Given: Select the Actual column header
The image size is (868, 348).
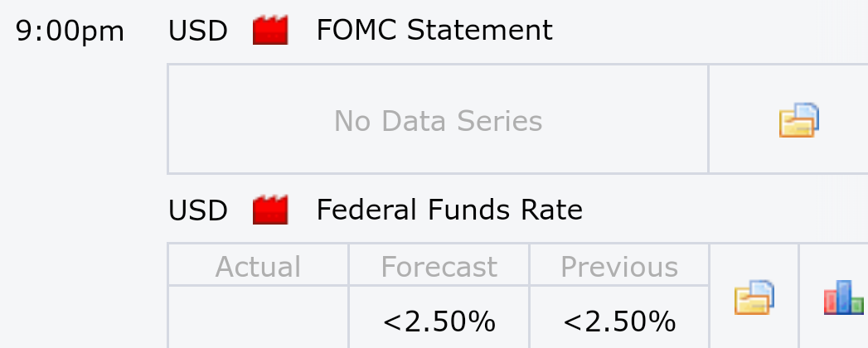Looking at the screenshot, I should (258, 266).
